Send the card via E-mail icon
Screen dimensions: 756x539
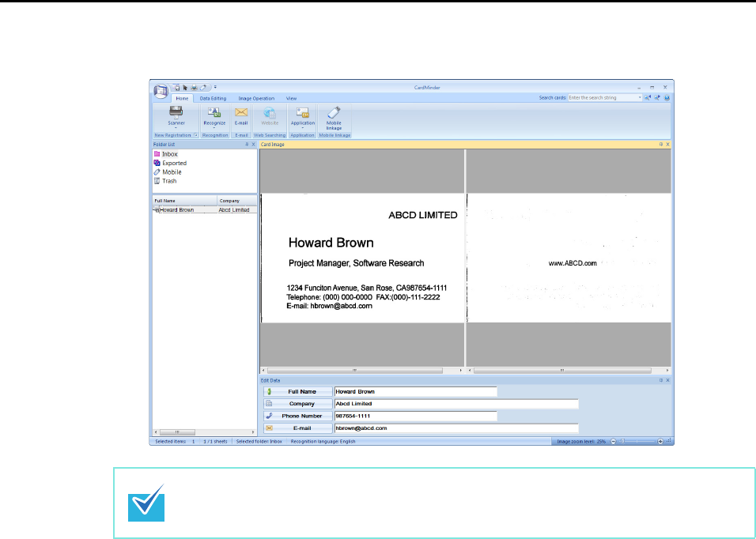pyautogui.click(x=241, y=112)
